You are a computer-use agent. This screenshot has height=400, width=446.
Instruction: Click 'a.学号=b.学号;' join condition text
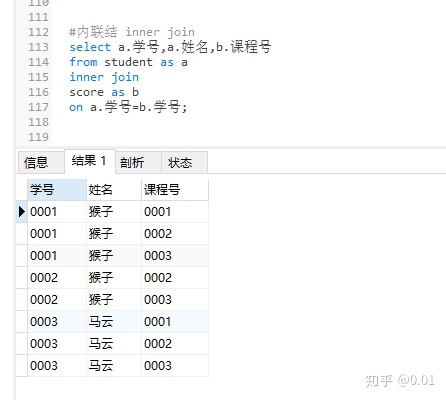[x=139, y=107]
